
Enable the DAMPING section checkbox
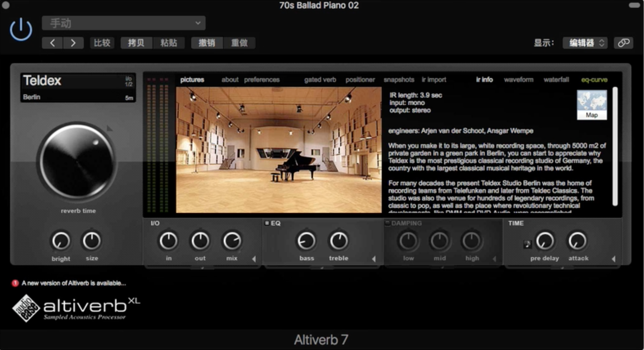[387, 223]
